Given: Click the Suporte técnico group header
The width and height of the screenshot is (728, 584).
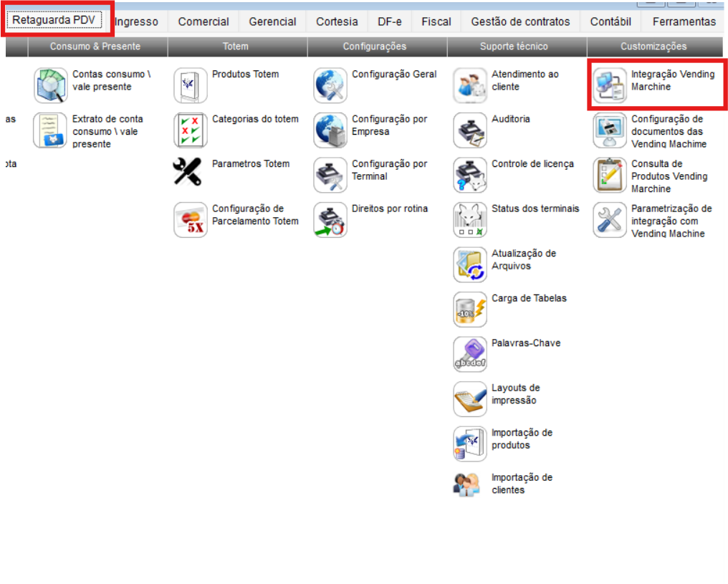Looking at the screenshot, I should coord(514,47).
